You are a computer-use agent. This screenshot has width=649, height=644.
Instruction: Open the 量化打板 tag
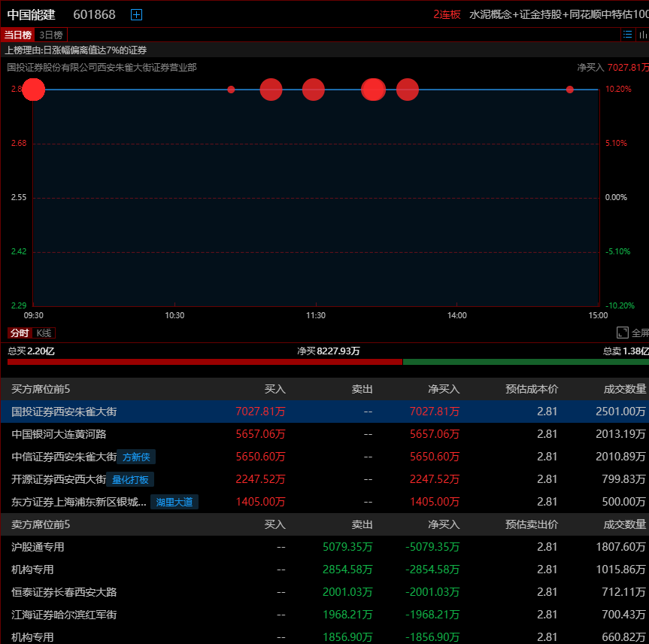130,479
